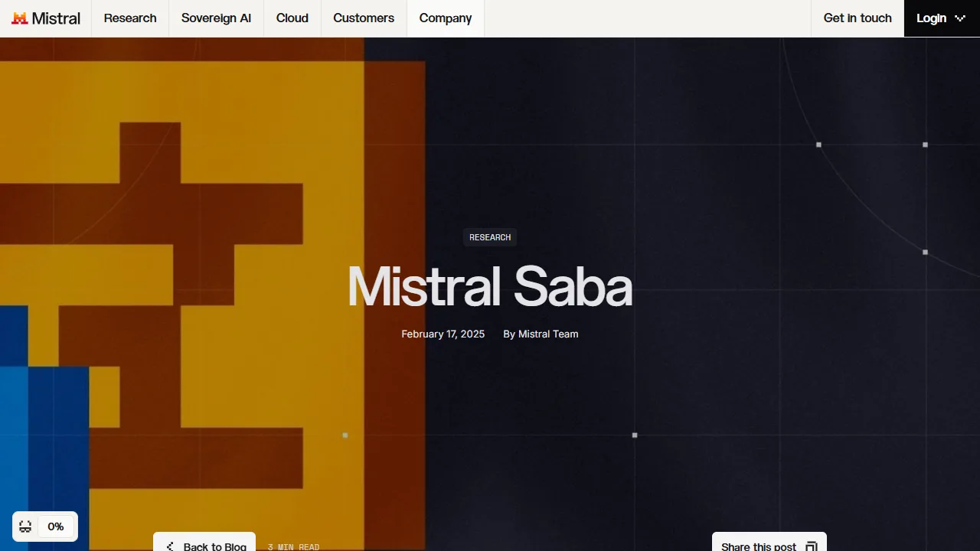Click the Mistral Saba title
This screenshot has height=551, width=980.
[x=490, y=287]
